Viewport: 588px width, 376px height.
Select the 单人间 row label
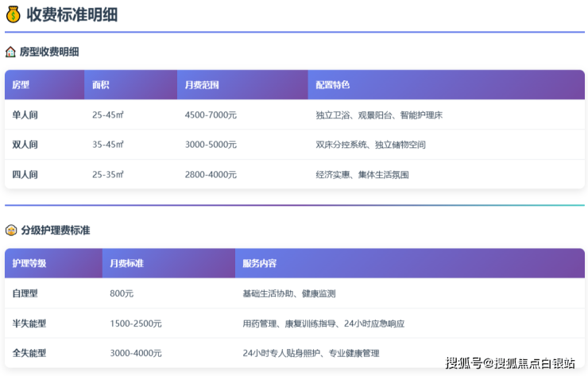click(x=25, y=115)
